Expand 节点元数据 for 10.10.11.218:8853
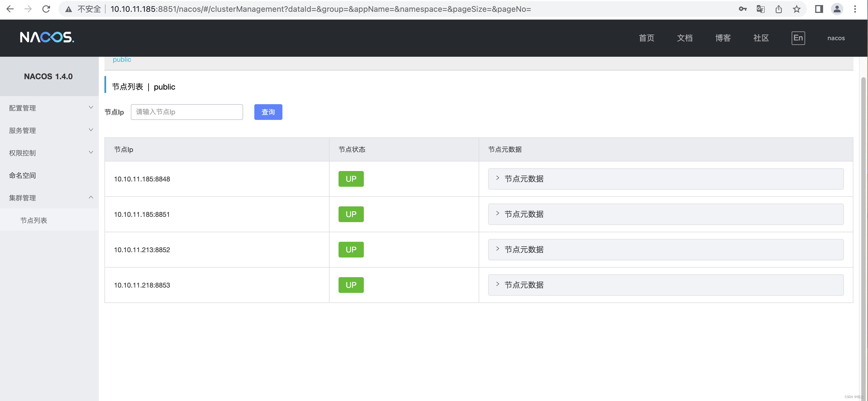This screenshot has height=401, width=868. (666, 285)
